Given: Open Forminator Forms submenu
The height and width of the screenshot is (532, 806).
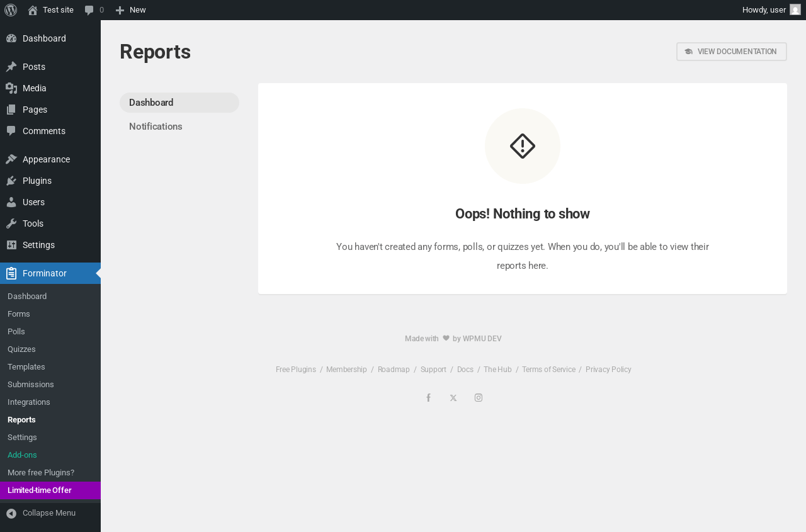Looking at the screenshot, I should coord(50,314).
